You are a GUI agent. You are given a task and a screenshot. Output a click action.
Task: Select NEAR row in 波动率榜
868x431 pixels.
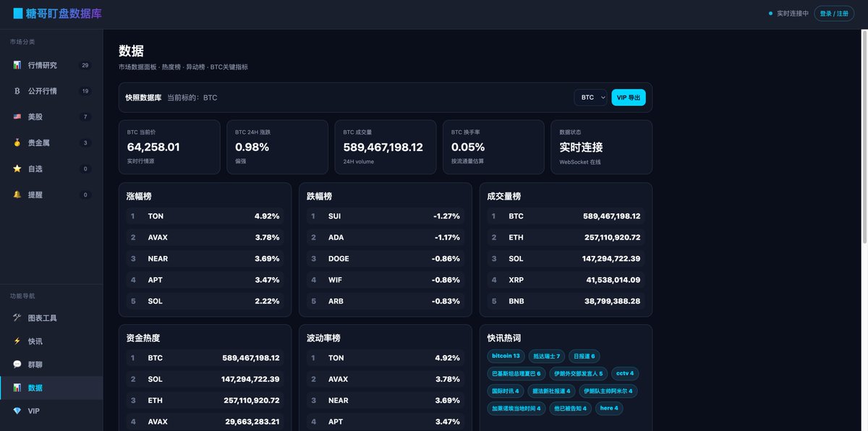386,400
